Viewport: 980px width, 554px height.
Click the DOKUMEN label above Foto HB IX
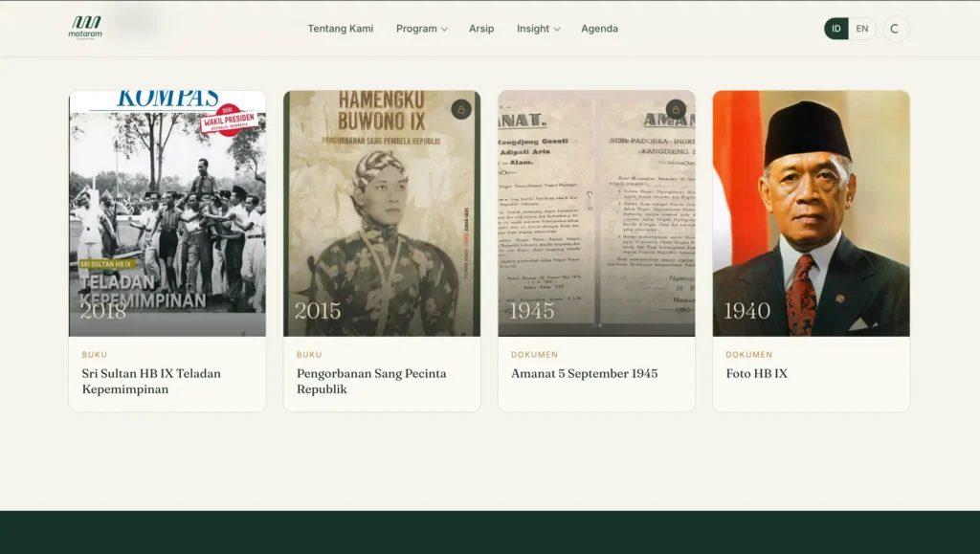tap(748, 354)
